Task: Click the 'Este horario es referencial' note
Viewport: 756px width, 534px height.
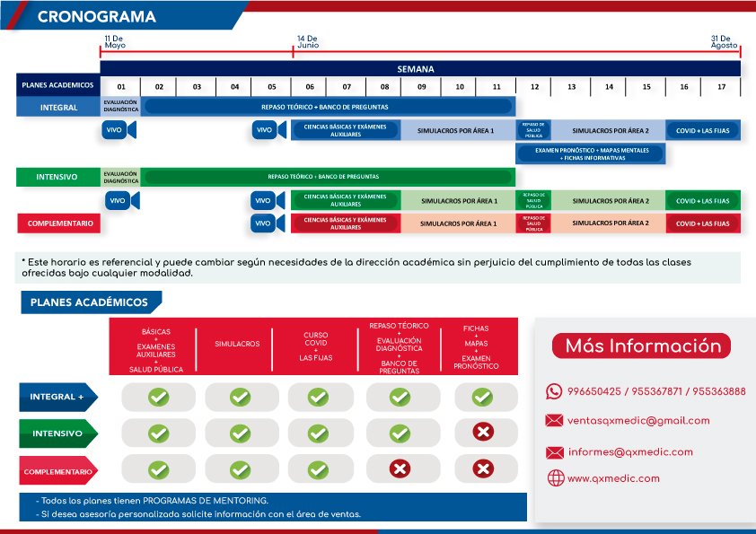Action: pos(377,267)
